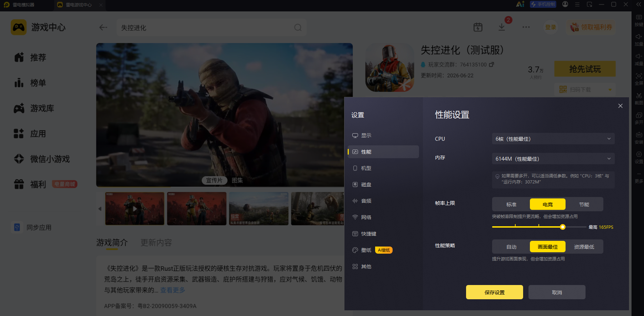Open the hamburger menu in title bar
The image size is (644, 316).
[x=577, y=4]
